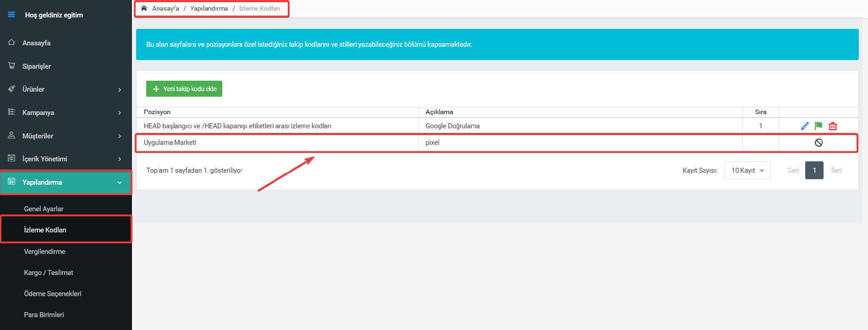Click the blocked icon in Uygulama Marketi row
868x330 pixels.
pyautogui.click(x=819, y=143)
